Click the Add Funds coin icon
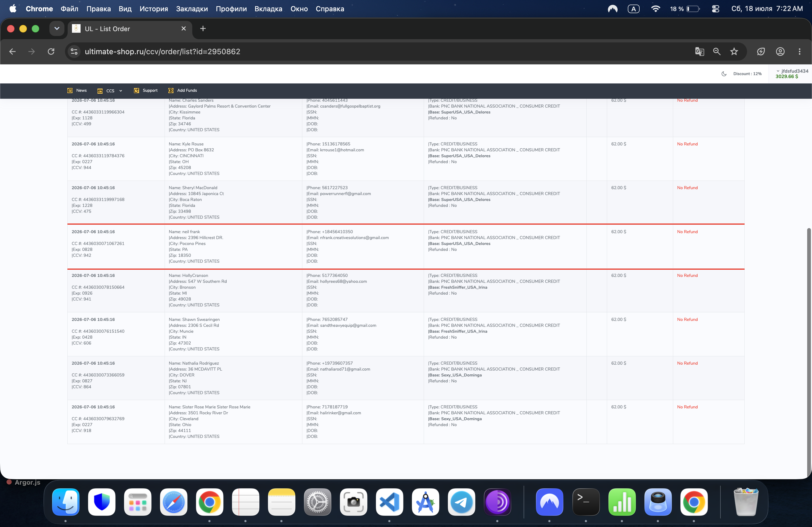812x527 pixels. [x=171, y=91]
